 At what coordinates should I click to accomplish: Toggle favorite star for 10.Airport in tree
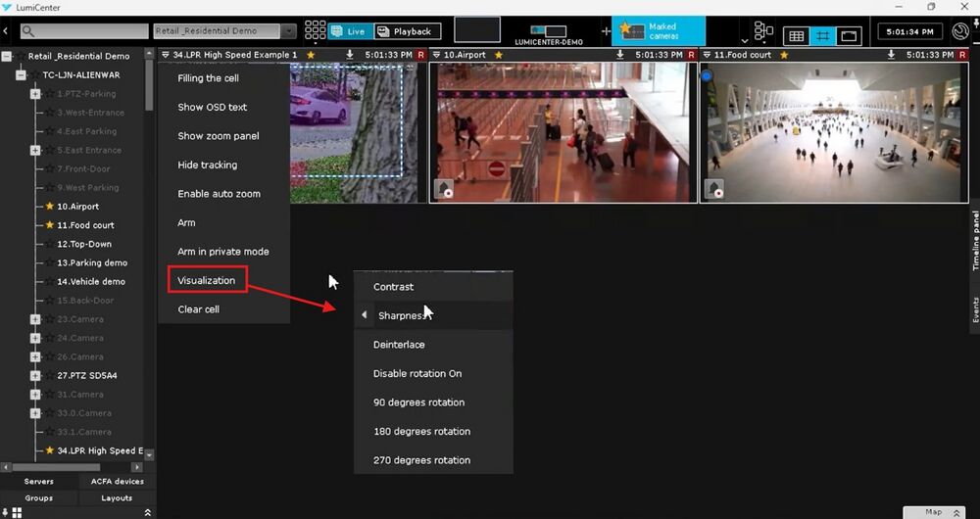(49, 207)
